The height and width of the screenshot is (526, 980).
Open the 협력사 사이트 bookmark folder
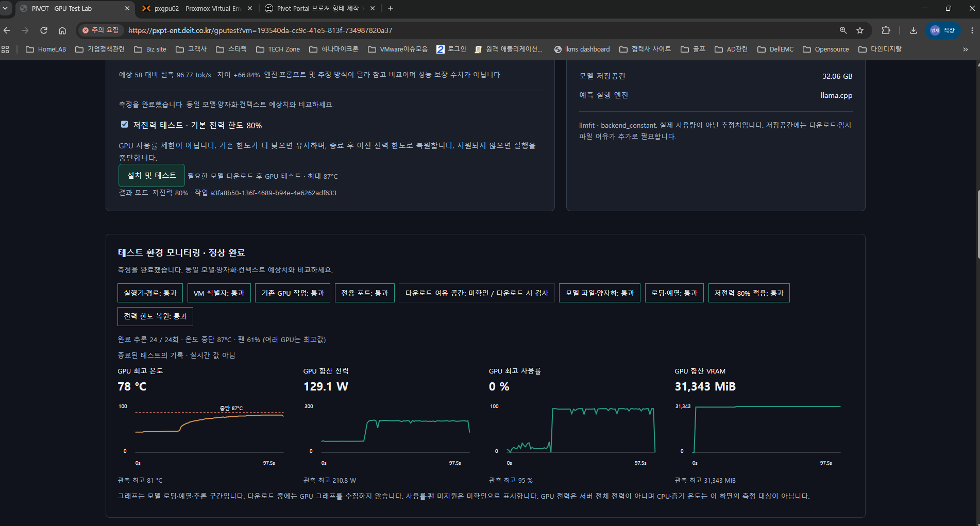(645, 49)
